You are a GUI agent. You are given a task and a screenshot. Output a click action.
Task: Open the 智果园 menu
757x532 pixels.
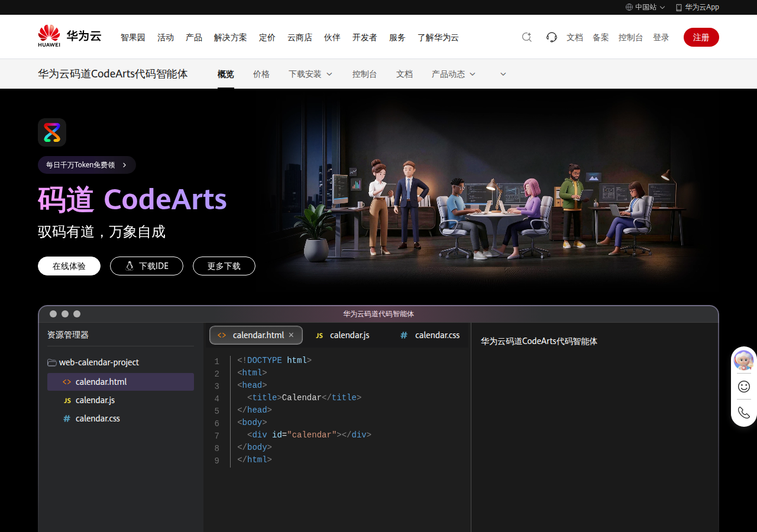pyautogui.click(x=133, y=37)
